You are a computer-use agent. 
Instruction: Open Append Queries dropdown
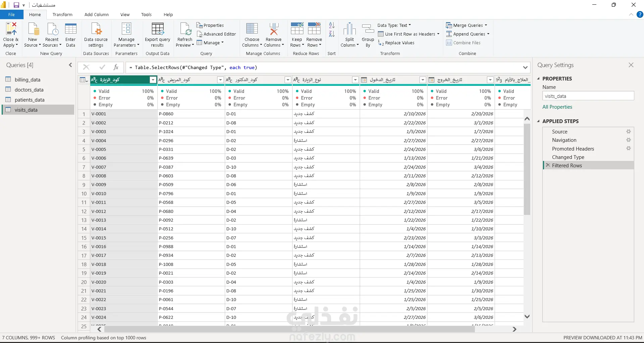[x=488, y=34]
